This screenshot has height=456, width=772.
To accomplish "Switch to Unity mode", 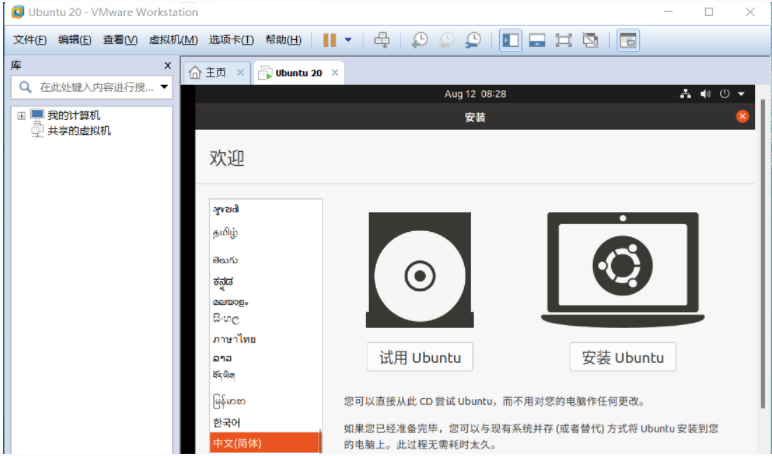I will click(x=590, y=40).
